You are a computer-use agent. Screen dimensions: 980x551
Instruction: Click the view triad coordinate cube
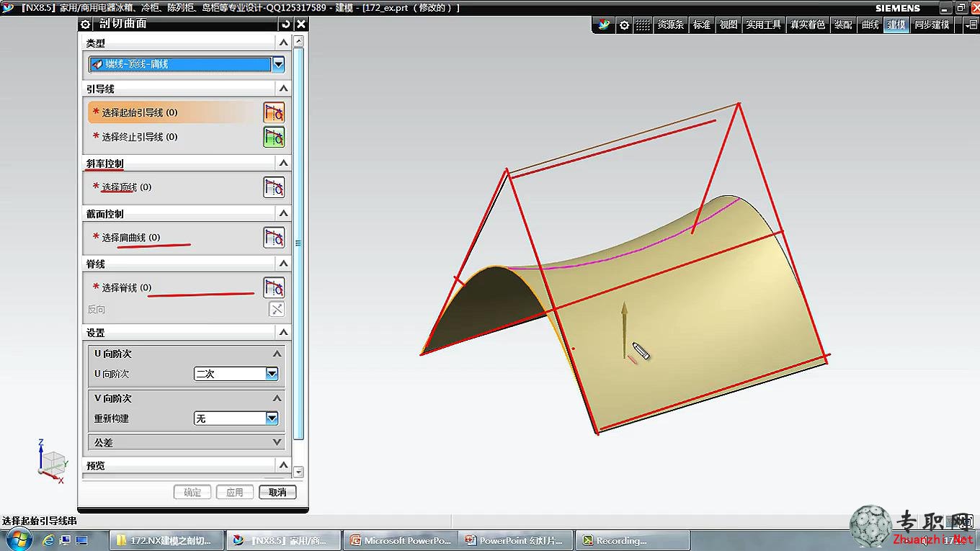[52, 461]
